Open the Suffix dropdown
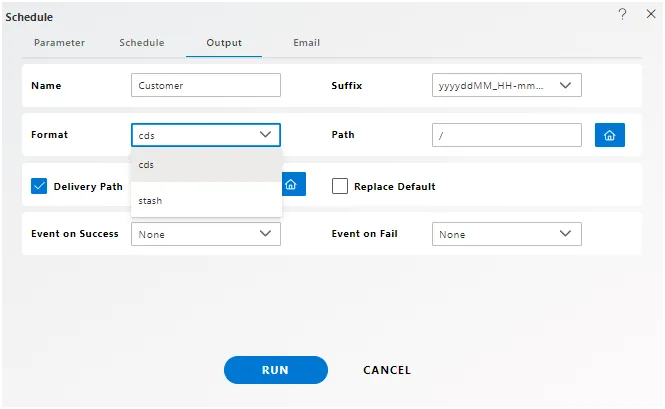Image resolution: width=665 pixels, height=409 pixels. coord(565,85)
